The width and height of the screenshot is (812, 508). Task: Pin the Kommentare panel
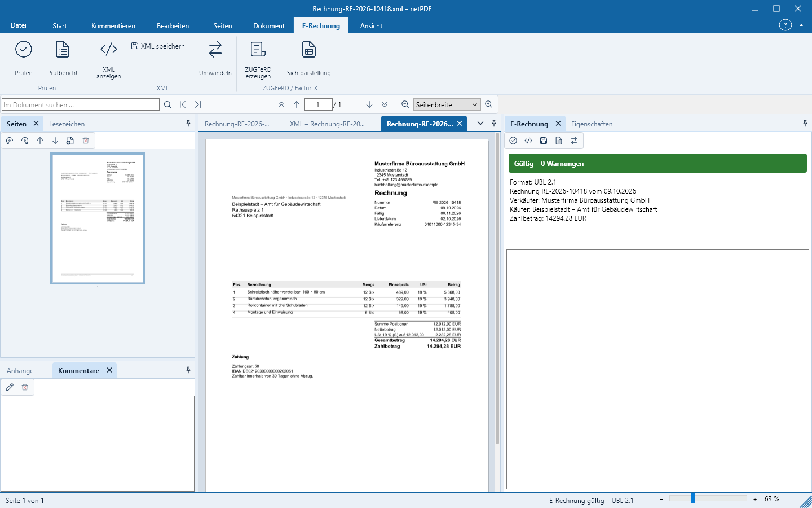point(188,370)
